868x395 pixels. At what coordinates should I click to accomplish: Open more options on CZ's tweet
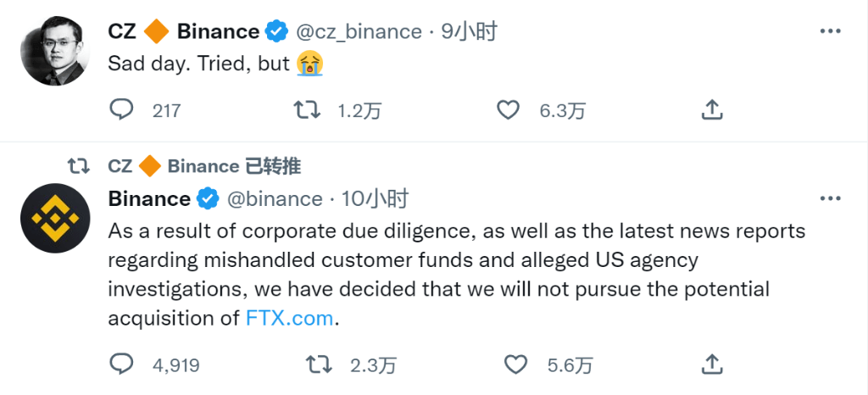pos(830,31)
